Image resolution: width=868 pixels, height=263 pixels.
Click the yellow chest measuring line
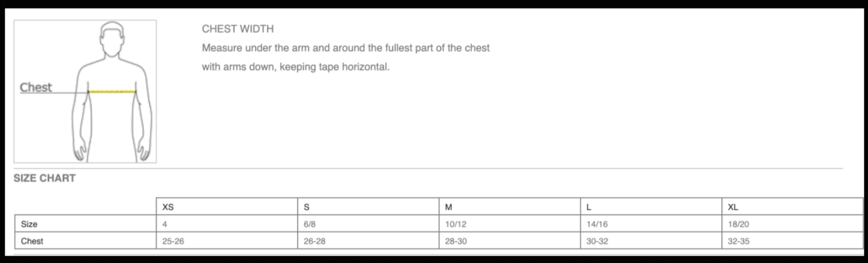112,92
